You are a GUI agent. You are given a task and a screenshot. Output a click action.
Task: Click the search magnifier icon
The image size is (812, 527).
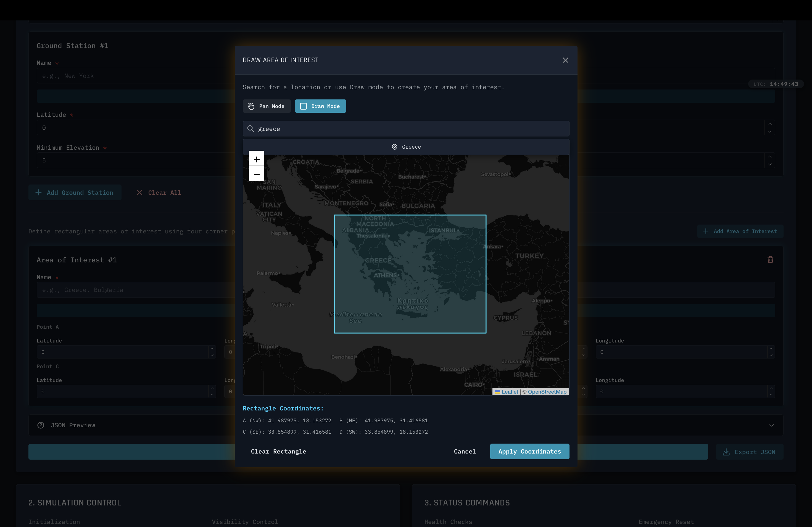click(x=251, y=129)
